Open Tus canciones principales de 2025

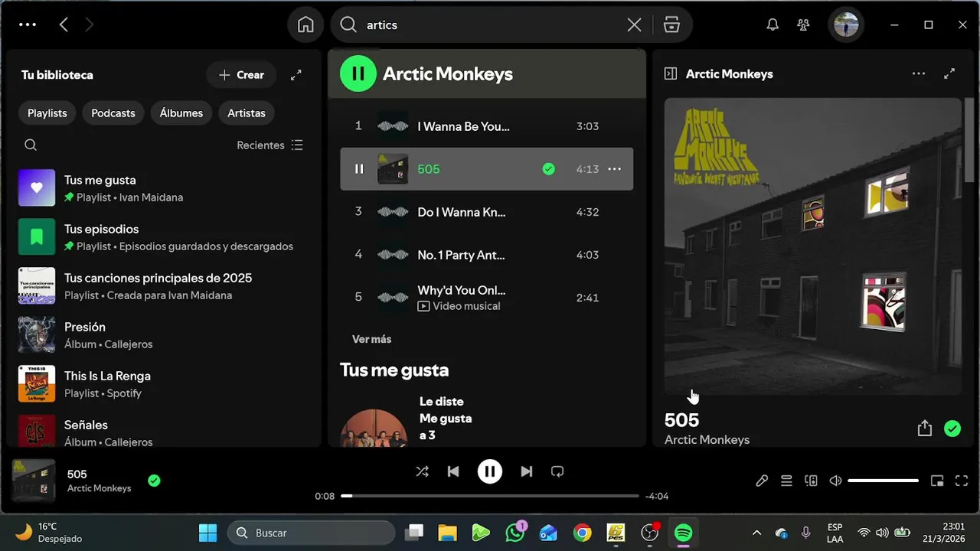[x=162, y=286]
